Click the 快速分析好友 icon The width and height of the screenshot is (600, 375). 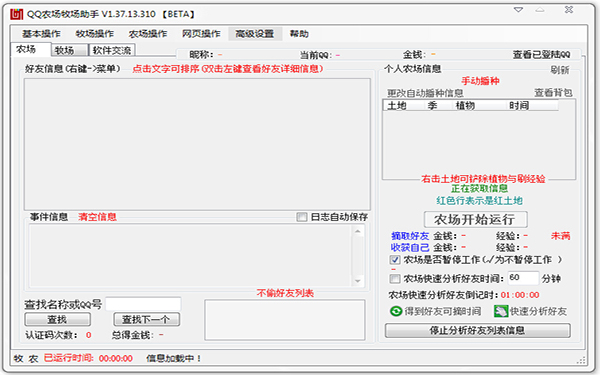click(501, 311)
